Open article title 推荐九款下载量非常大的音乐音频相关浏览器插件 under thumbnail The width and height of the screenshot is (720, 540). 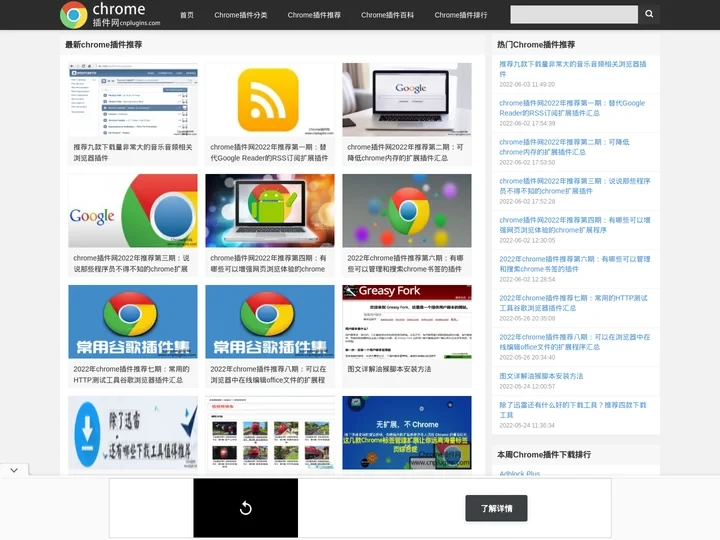pyautogui.click(x=133, y=152)
